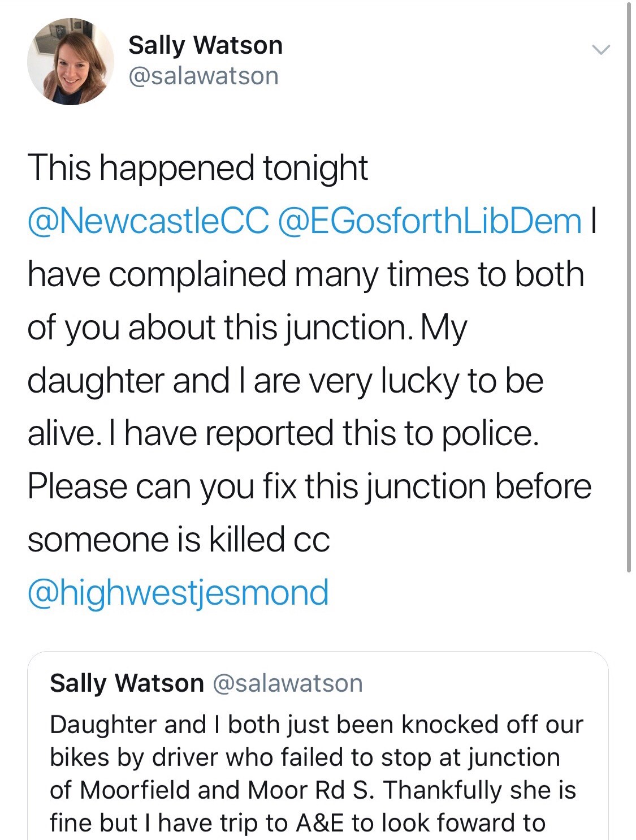Open the @highwestjesmond mention
This screenshot has height=840, width=636.
tap(178, 592)
